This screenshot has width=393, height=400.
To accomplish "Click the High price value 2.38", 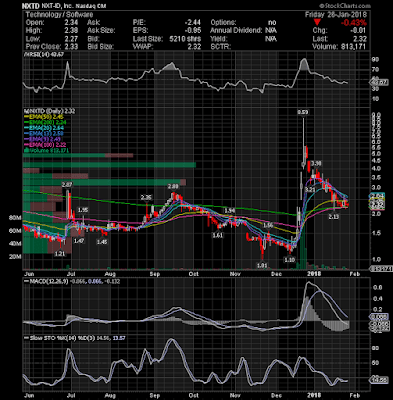I will coord(71,31).
